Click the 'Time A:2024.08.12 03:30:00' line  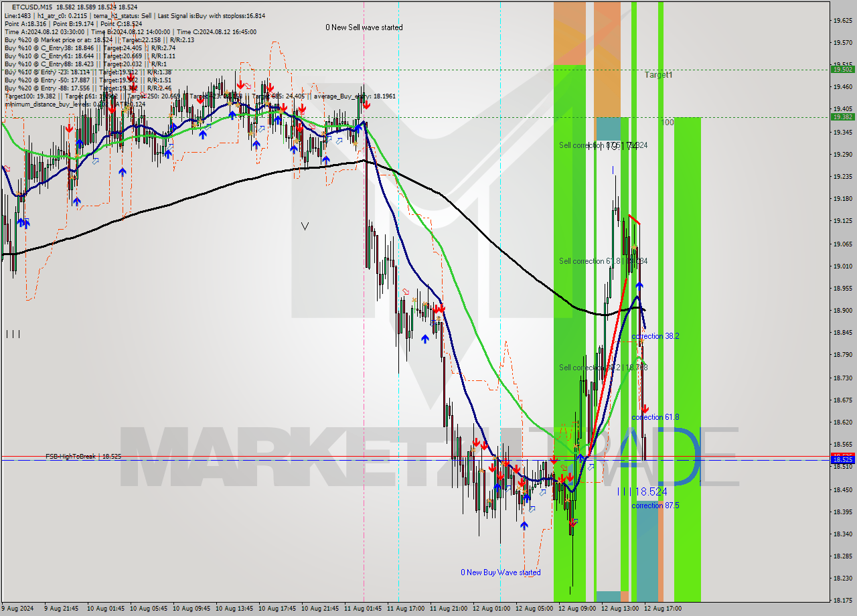click(130, 31)
